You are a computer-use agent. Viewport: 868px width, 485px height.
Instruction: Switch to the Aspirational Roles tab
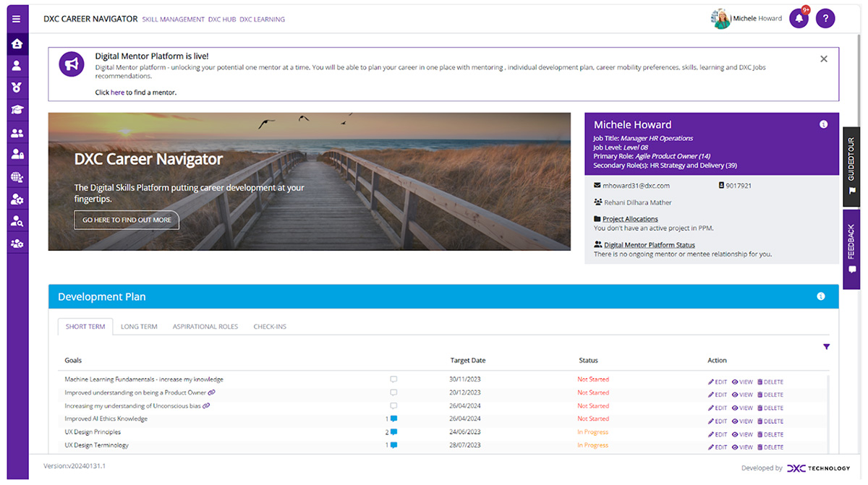pyautogui.click(x=205, y=327)
